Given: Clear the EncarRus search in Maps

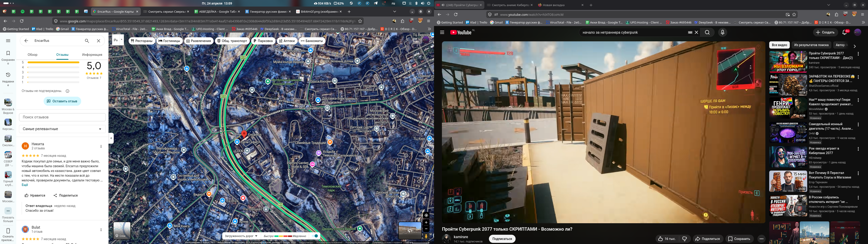Looking at the screenshot, I should click(x=98, y=41).
